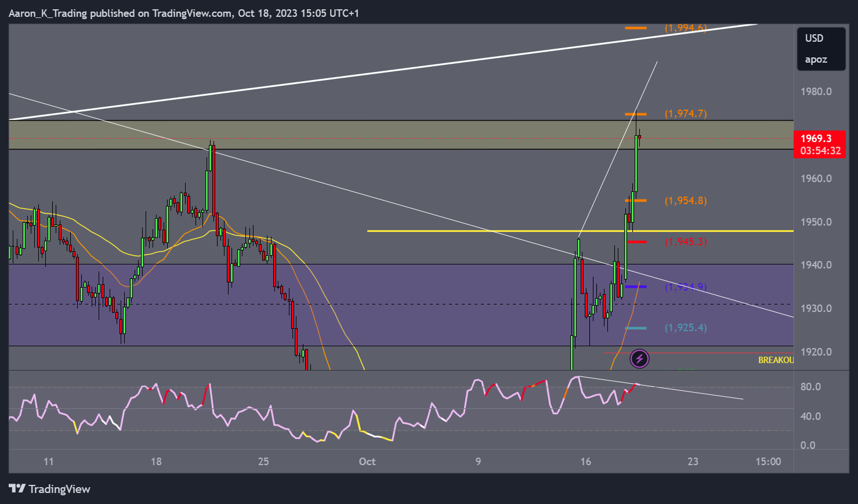This screenshot has height=504, width=858.
Task: Click the Oct label on time axis
Action: pos(367,462)
